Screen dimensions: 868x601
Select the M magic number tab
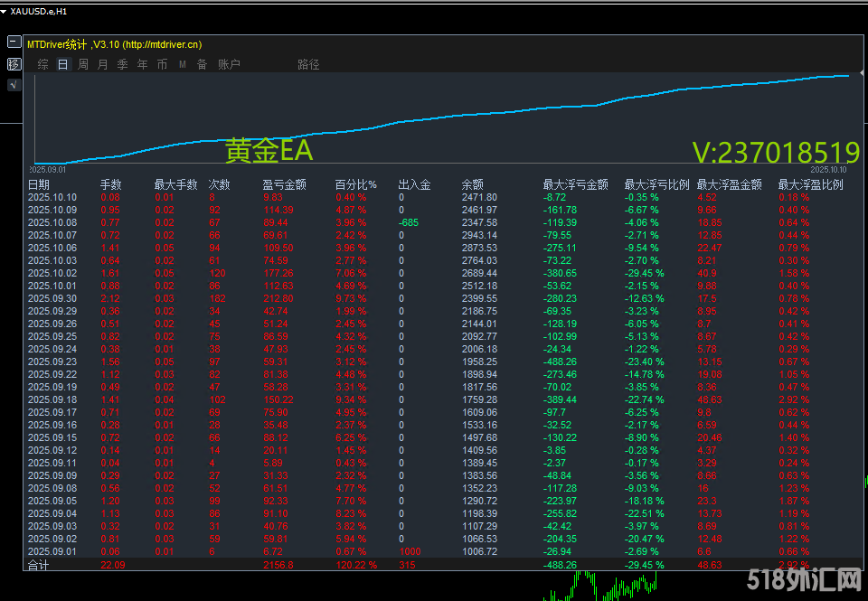(182, 64)
